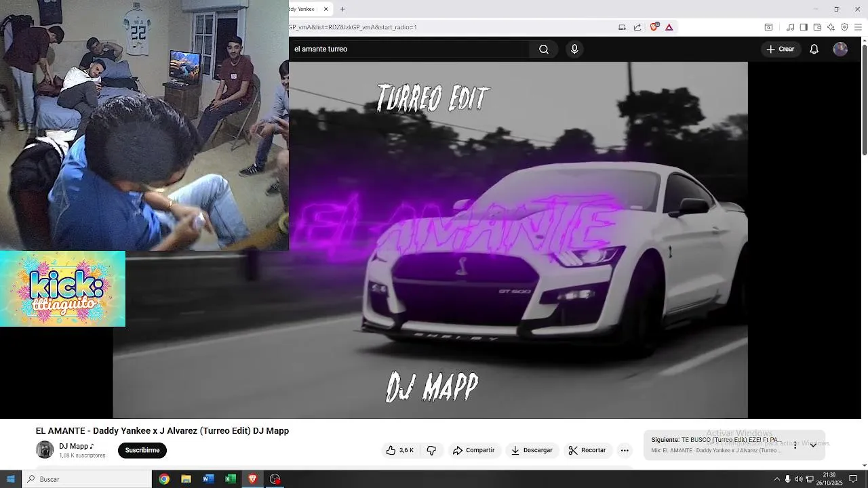868x488 pixels.
Task: Click the page vertical scrollbar thumb
Action: (x=864, y=100)
